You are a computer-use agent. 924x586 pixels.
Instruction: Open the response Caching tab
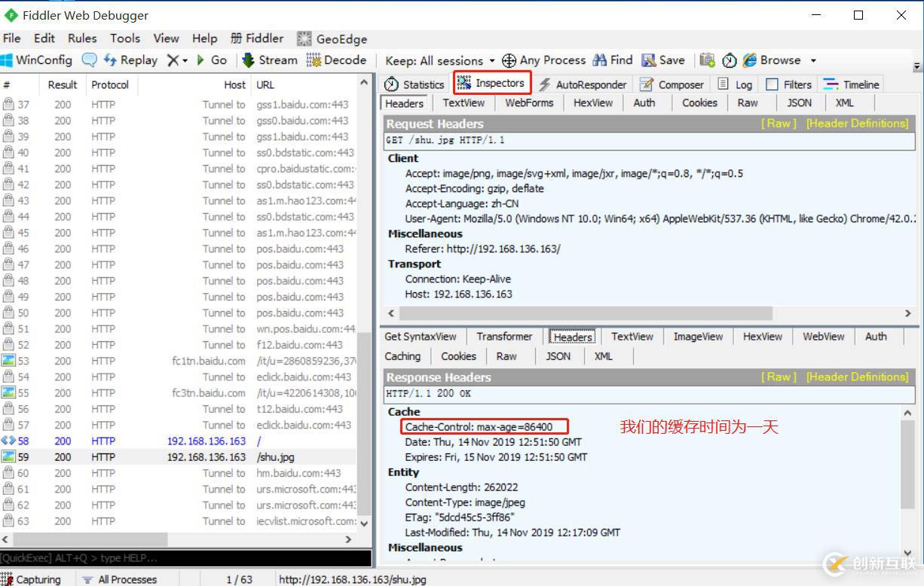coord(402,356)
